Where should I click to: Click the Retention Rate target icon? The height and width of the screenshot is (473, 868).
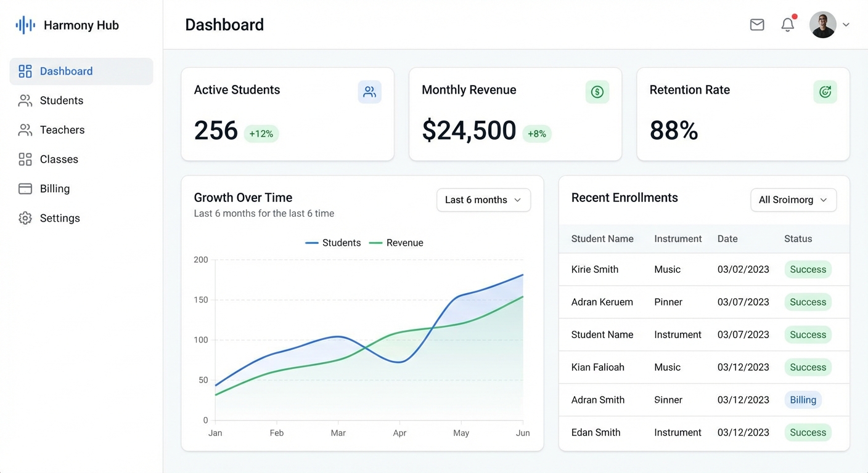click(x=825, y=92)
